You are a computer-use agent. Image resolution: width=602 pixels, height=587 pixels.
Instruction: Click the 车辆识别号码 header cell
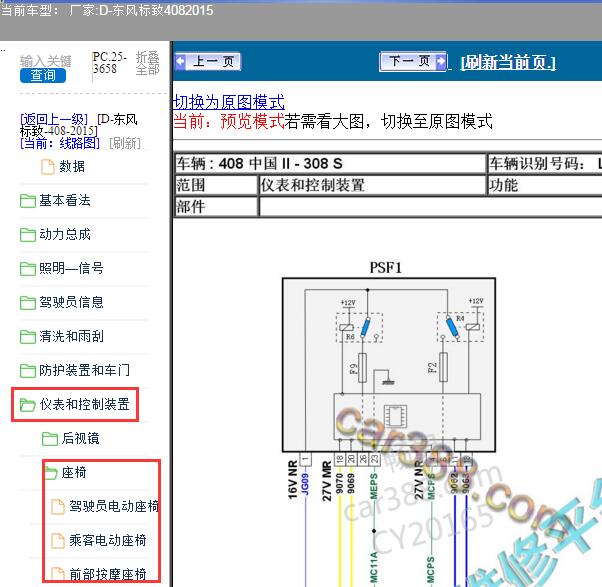coord(544,164)
